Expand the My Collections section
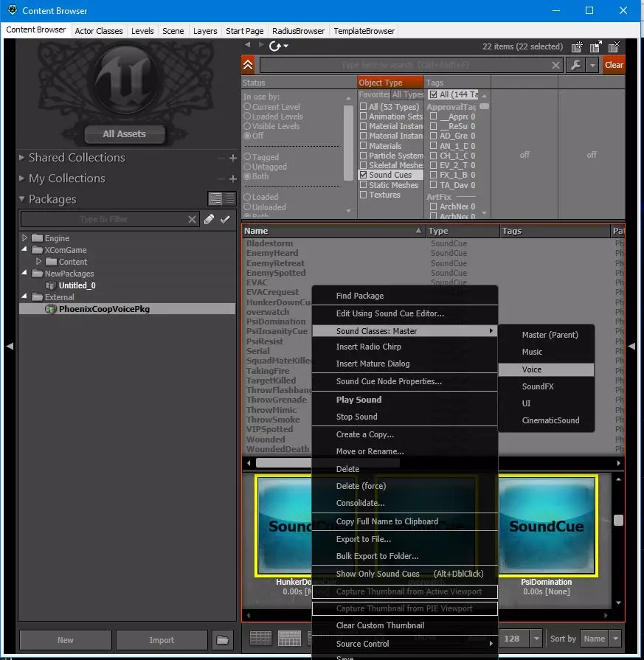The width and height of the screenshot is (644, 660). tap(21, 178)
